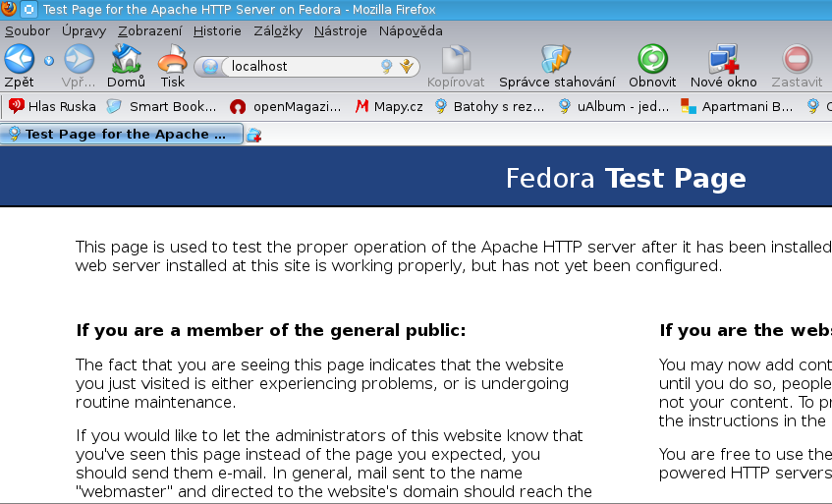This screenshot has height=504, width=832.
Task: Open a new window with Nové okno
Action: [x=723, y=67]
